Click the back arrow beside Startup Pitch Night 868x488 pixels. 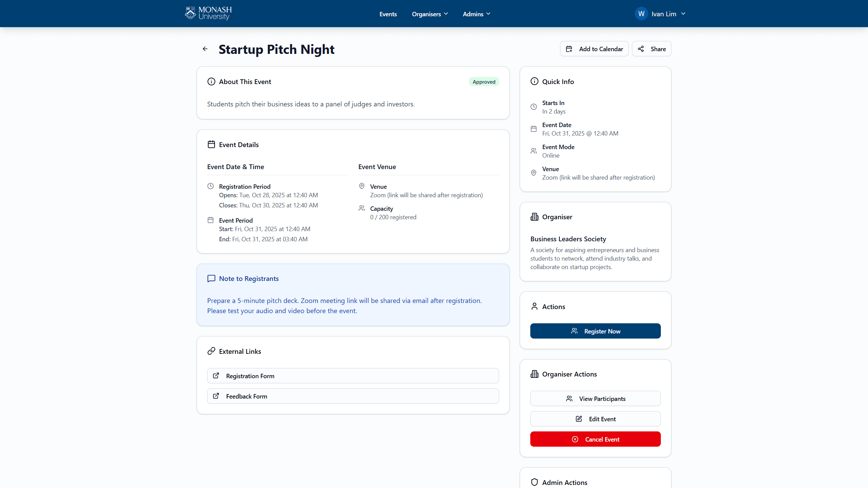tap(205, 49)
